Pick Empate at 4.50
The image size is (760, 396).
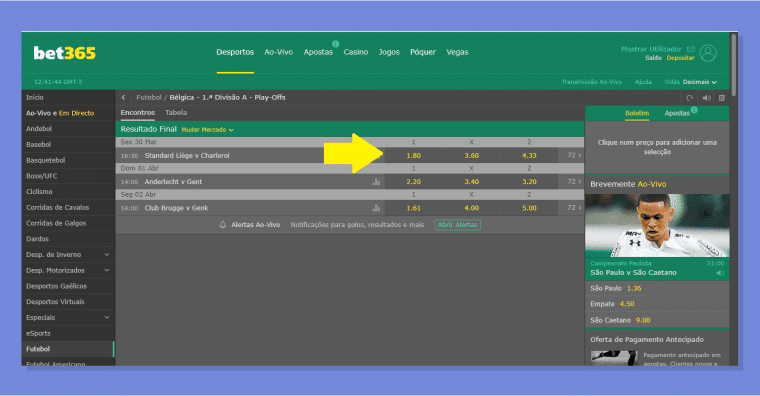[x=657, y=304]
